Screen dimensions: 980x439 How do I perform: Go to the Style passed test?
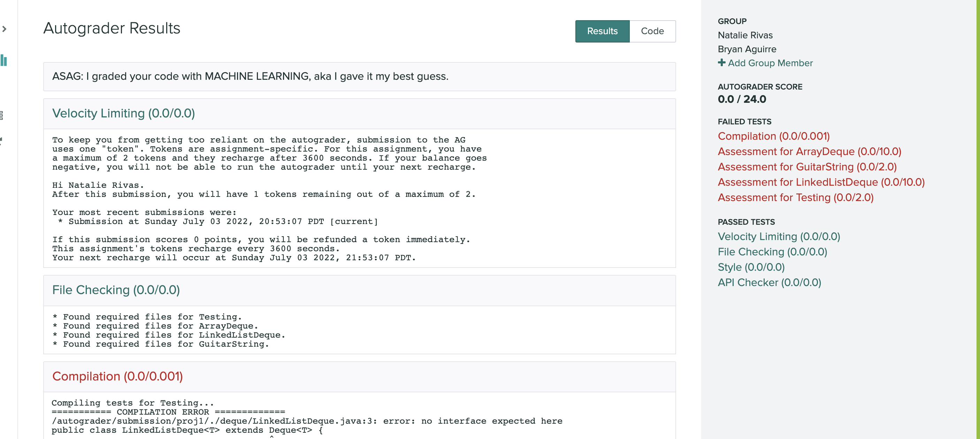751,268
